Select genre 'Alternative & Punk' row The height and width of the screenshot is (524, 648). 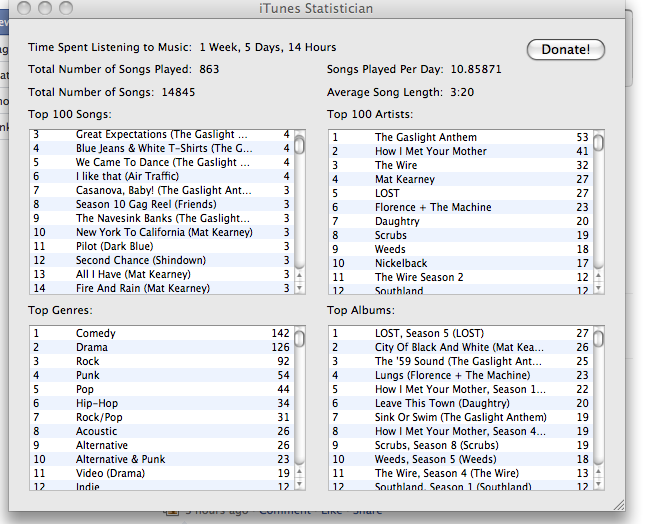[x=162, y=460]
